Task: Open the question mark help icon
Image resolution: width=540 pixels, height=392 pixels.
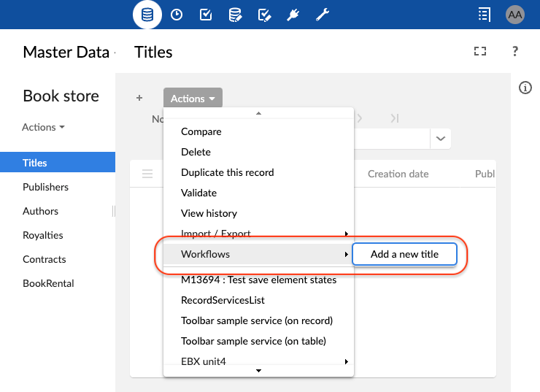Action: [x=515, y=51]
